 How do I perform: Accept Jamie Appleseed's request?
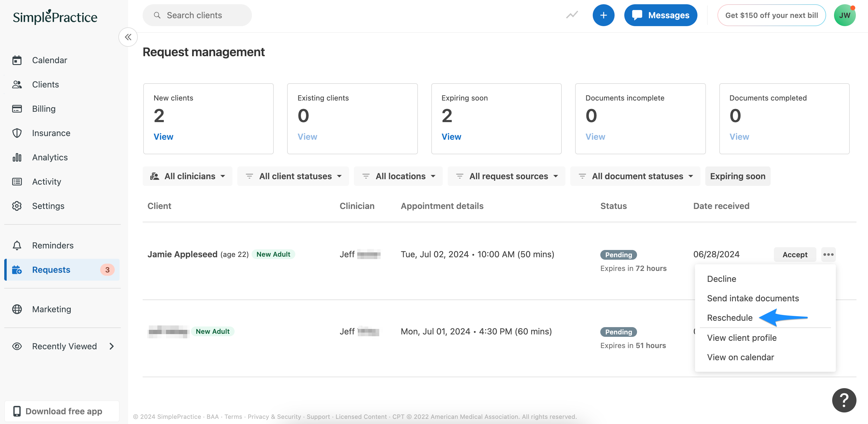[795, 255]
